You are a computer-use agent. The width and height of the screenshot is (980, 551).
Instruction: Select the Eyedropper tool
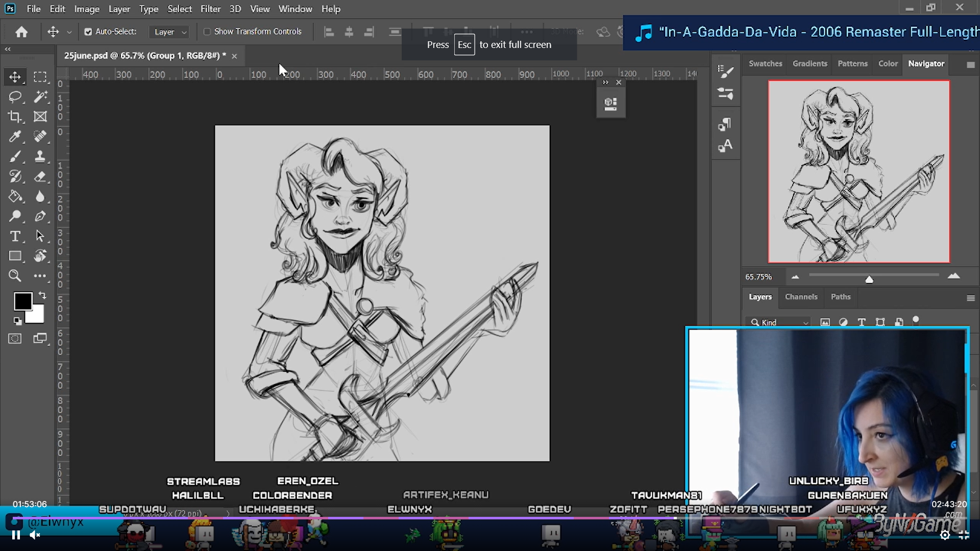[x=15, y=136]
